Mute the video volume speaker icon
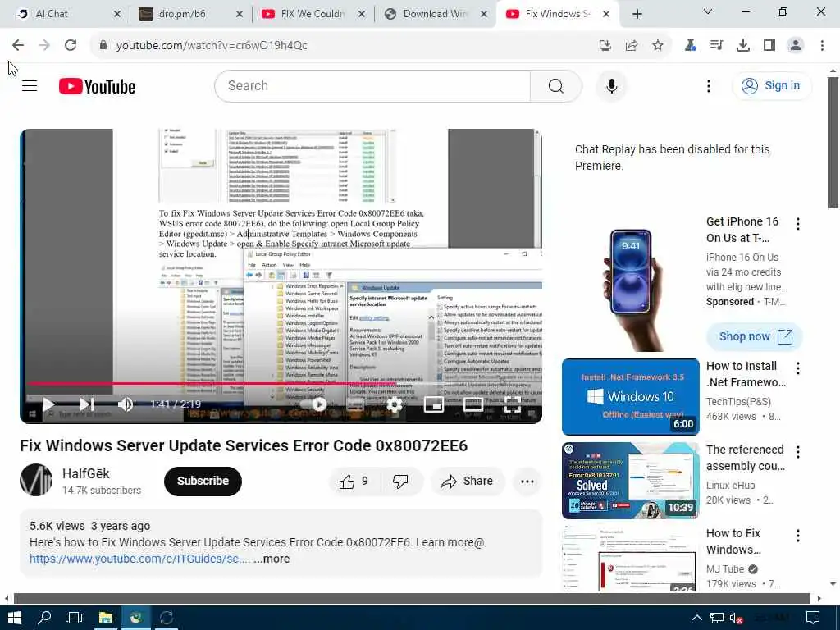Viewport: 840px width, 630px height. (126, 404)
